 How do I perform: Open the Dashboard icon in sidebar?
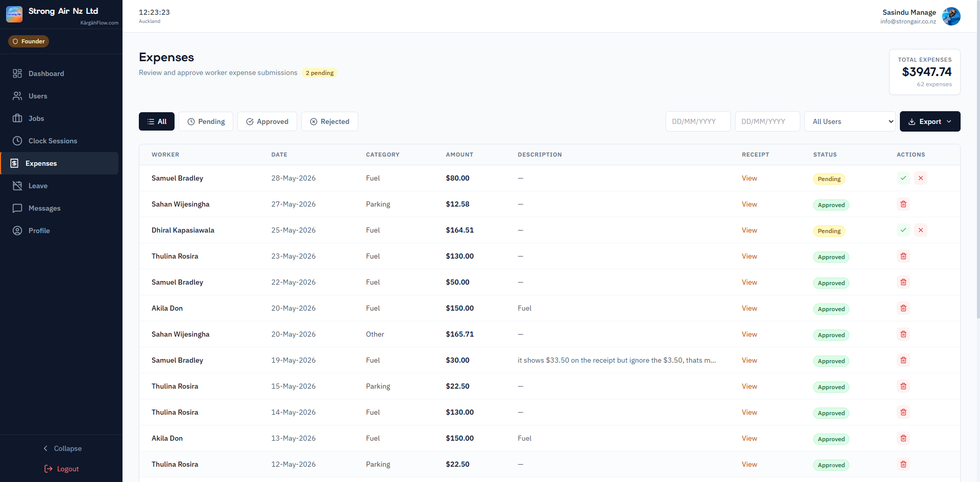(17, 73)
